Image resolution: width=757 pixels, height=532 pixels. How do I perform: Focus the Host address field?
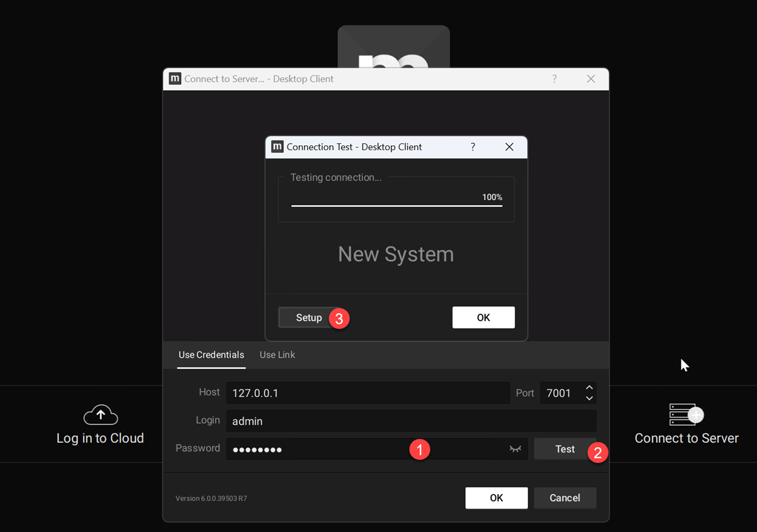pos(367,393)
